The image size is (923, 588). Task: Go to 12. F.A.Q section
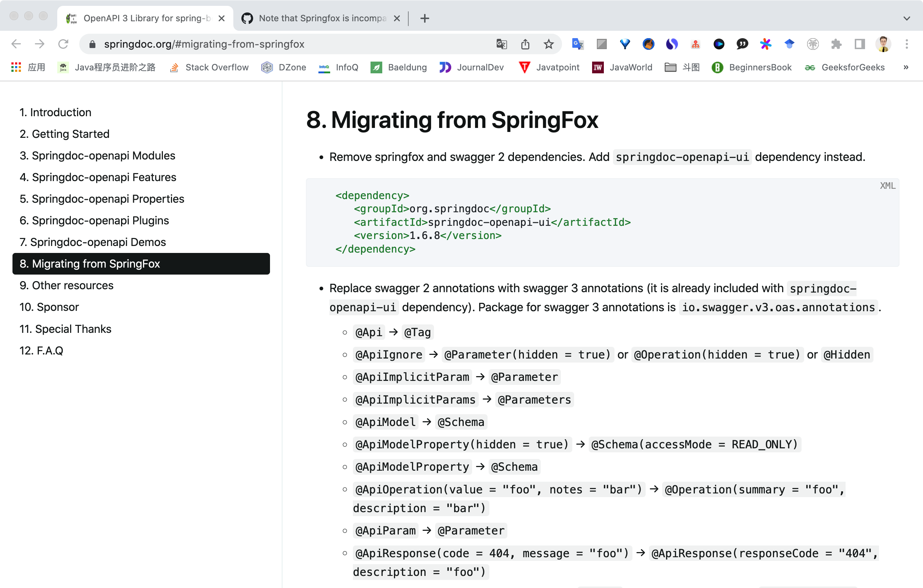click(x=41, y=350)
